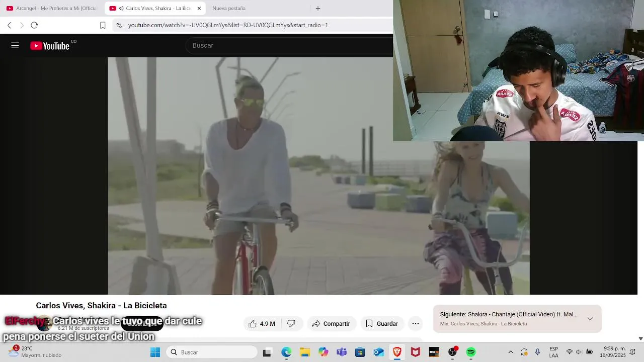
Task: Open Wi-Fi network settings in the tray
Action: 570,352
